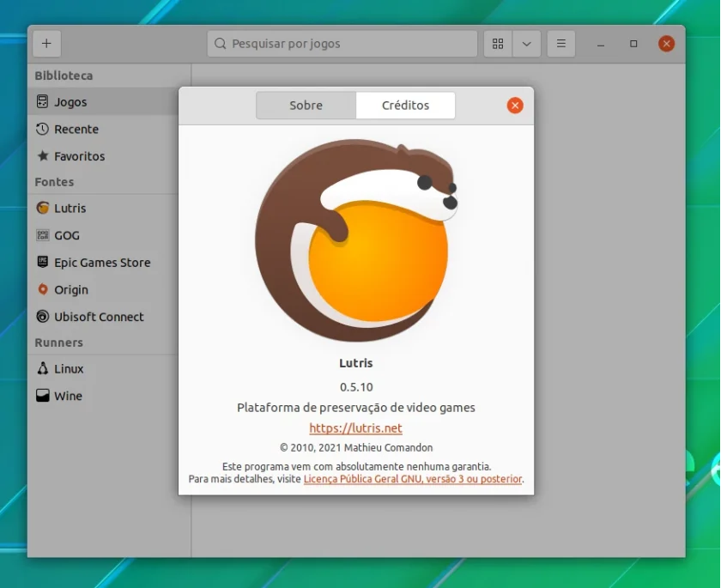Close the Lutris main window
This screenshot has width=721, height=588.
[x=666, y=44]
